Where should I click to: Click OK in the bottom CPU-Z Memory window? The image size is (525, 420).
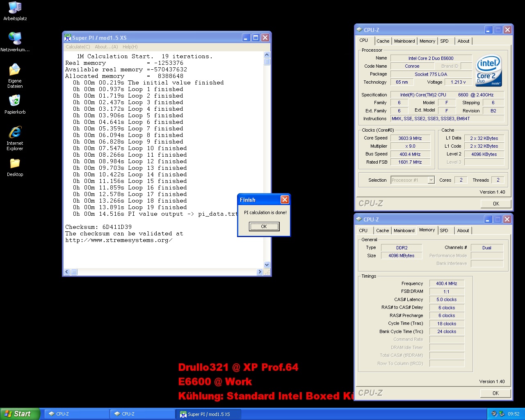(x=495, y=393)
